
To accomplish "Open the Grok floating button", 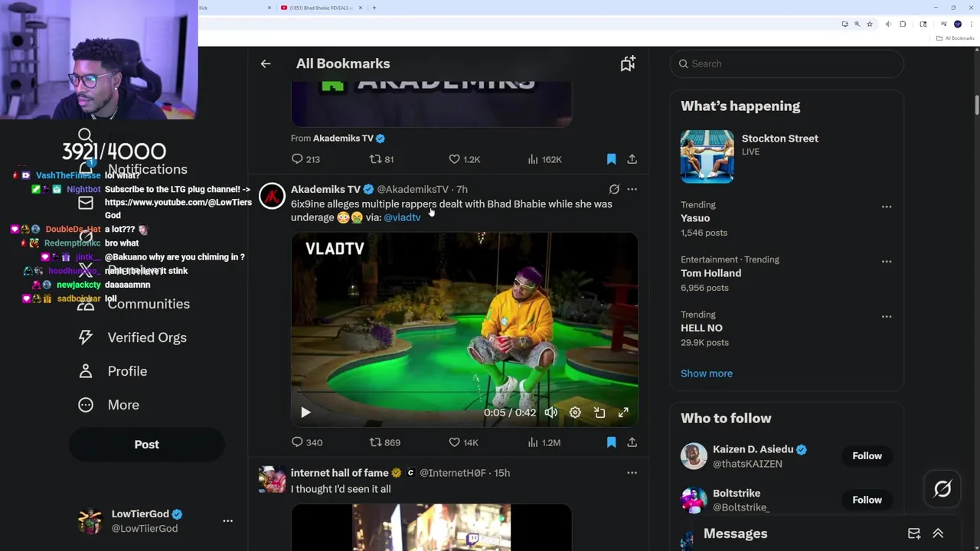I will pos(942,489).
